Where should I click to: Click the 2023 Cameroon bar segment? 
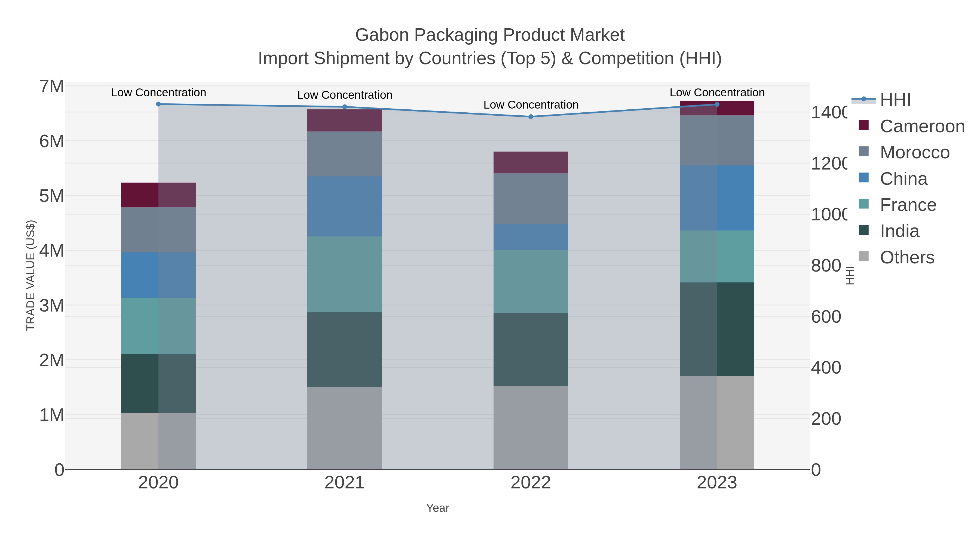point(717,108)
